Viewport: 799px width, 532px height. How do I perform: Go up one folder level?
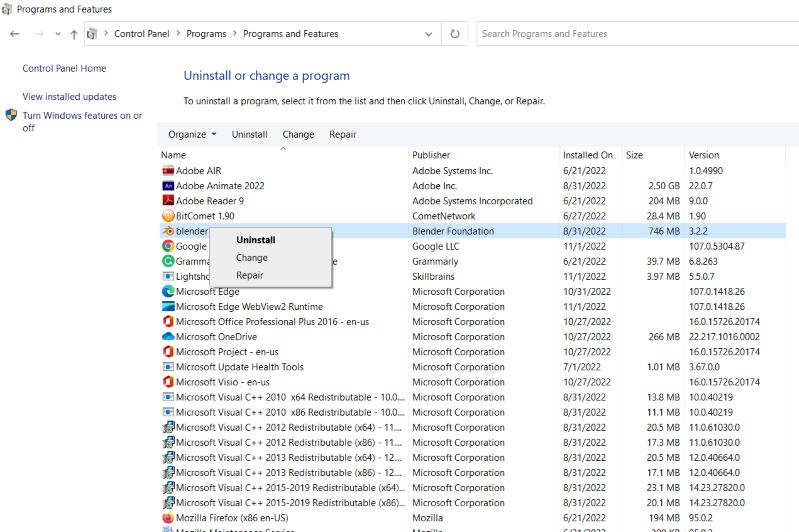(74, 34)
